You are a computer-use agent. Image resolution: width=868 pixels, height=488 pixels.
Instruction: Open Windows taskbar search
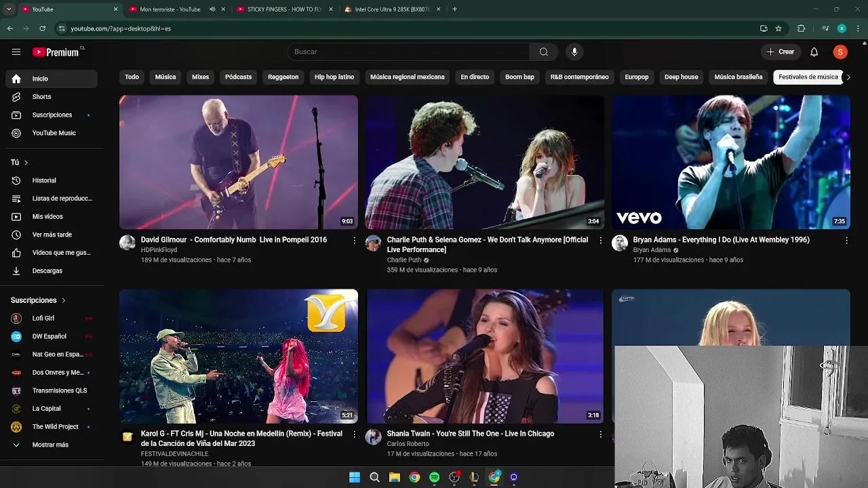tap(374, 477)
